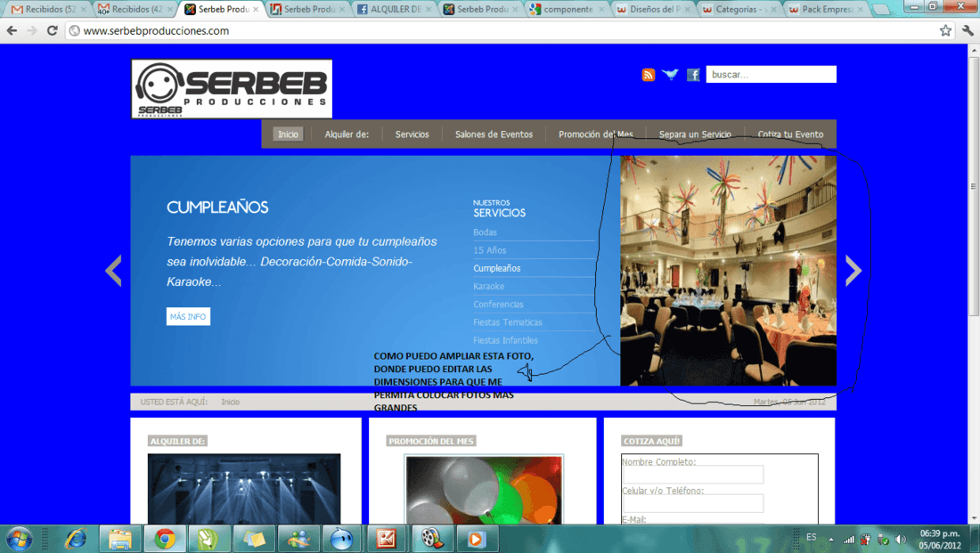Switch to the Categorías tab

[739, 10]
